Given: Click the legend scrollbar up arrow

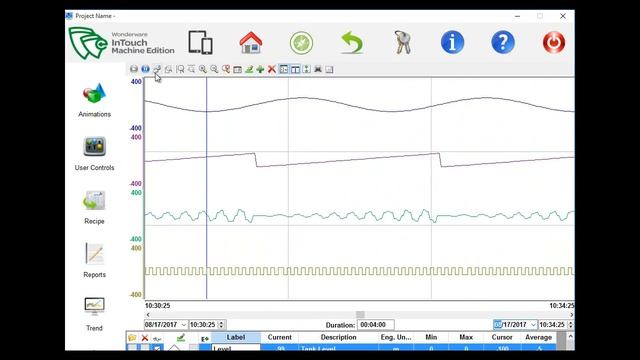Looking at the screenshot, I should [x=570, y=337].
